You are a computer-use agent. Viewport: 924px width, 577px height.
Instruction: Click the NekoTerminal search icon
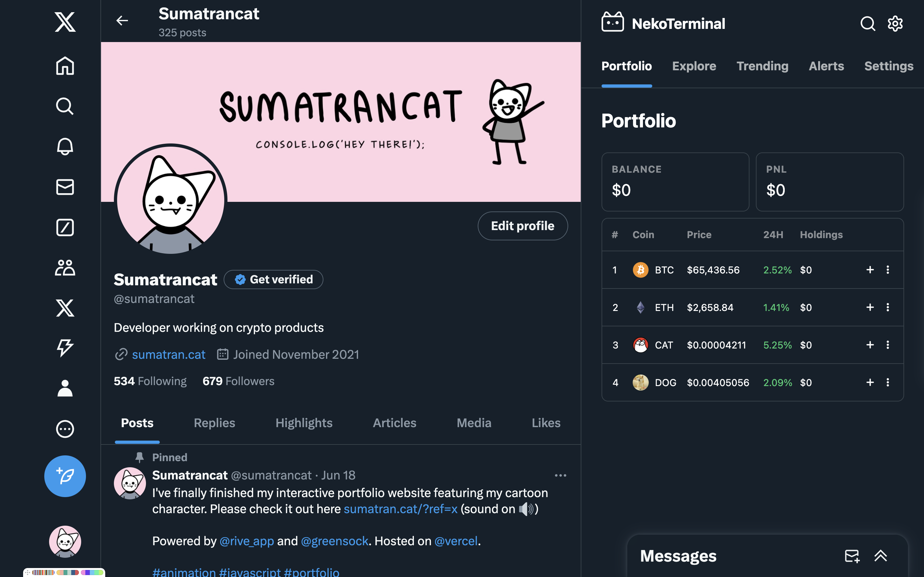tap(867, 24)
